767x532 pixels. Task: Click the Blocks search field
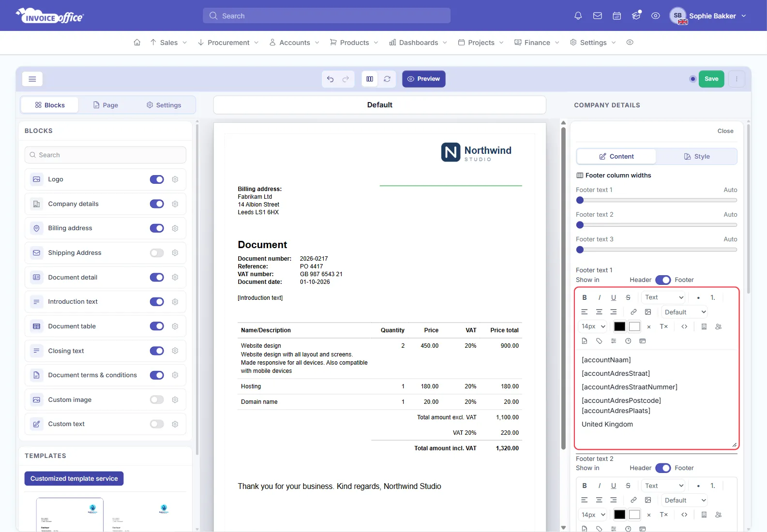(105, 155)
